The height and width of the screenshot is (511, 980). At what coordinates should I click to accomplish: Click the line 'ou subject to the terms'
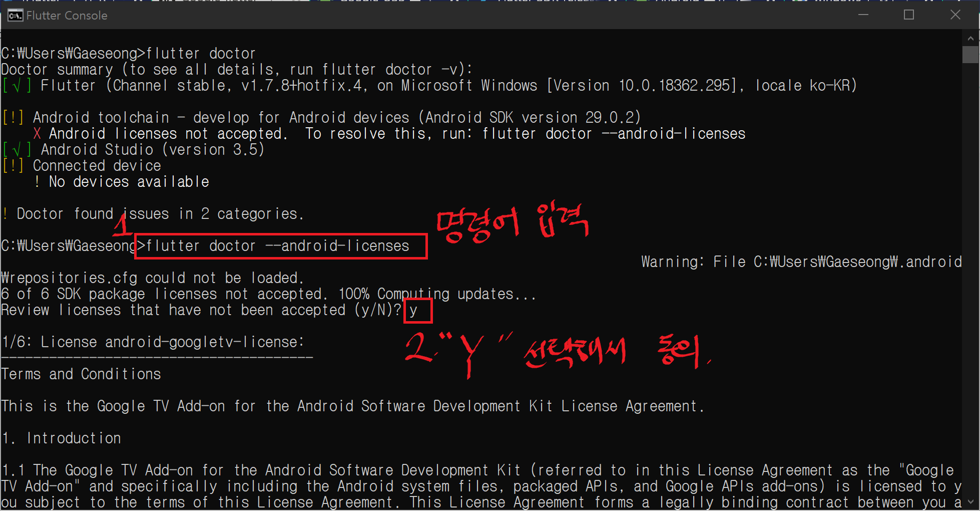click(481, 502)
